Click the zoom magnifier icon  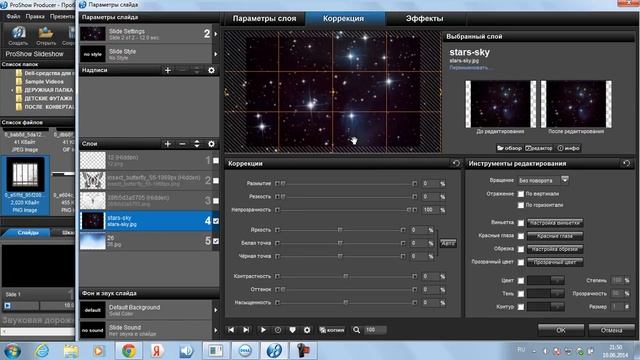click(356, 330)
